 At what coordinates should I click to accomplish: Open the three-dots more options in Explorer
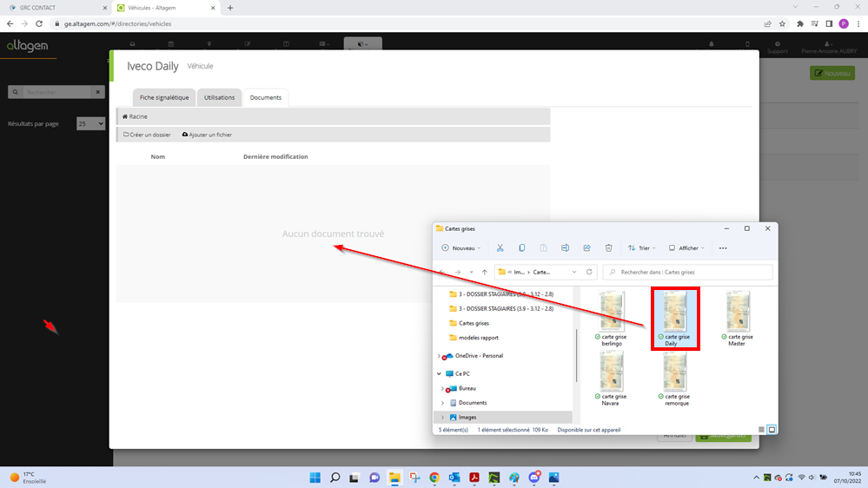(723, 248)
